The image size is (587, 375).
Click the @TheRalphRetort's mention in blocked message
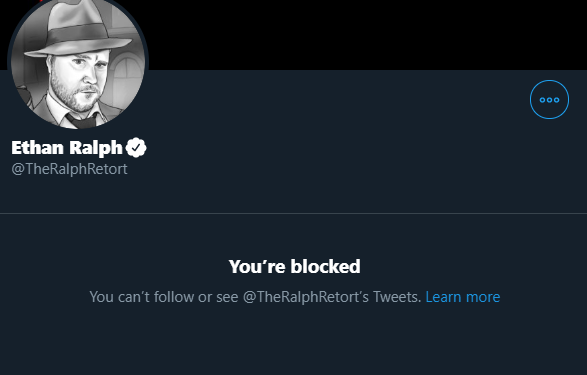tap(306, 297)
